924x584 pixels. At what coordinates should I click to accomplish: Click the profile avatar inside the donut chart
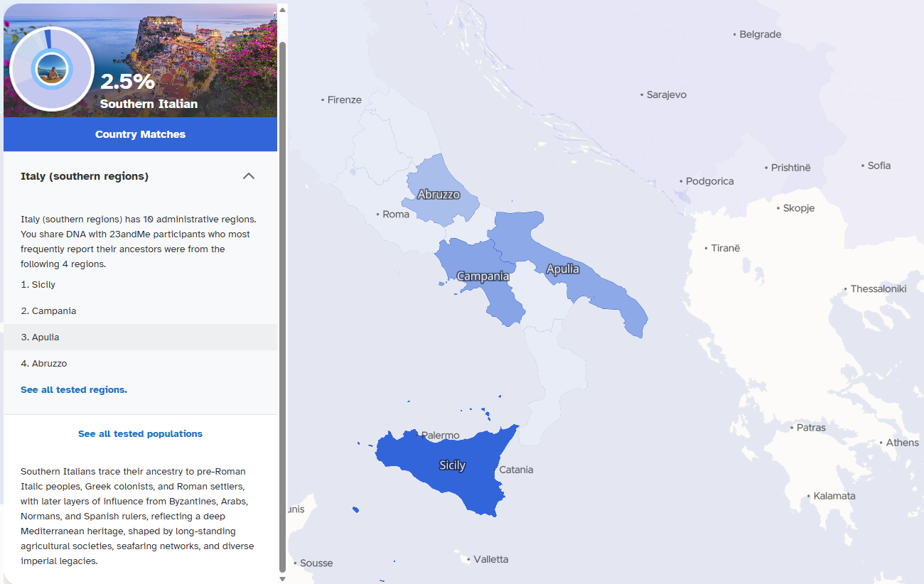tap(51, 70)
